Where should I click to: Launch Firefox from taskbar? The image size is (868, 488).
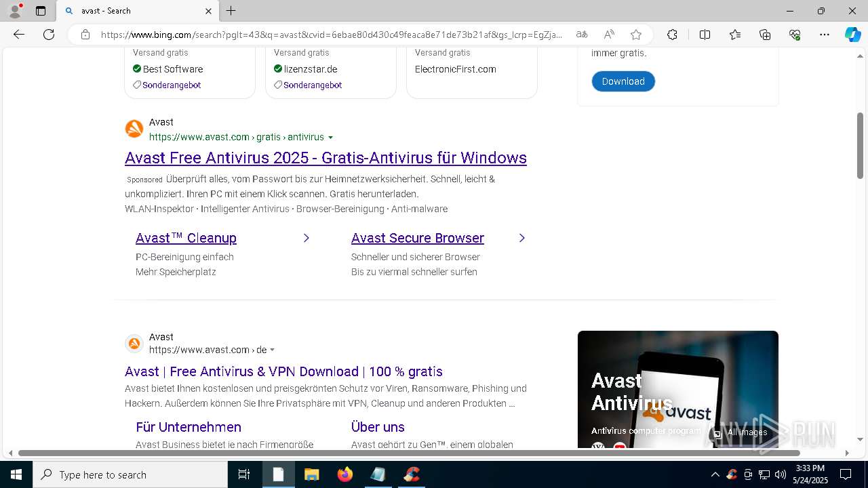pyautogui.click(x=345, y=474)
